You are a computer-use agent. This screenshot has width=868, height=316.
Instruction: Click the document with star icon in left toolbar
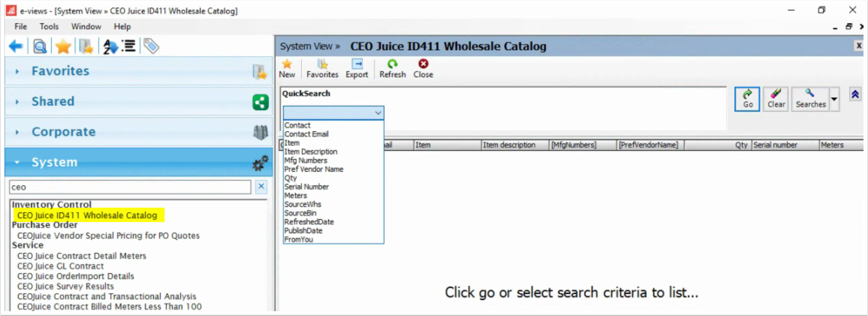[x=86, y=47]
